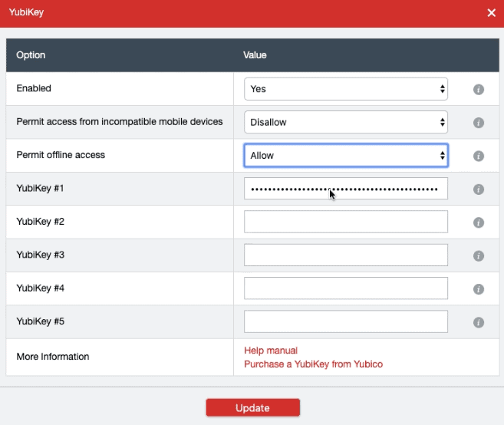The height and width of the screenshot is (425, 504).
Task: Click "Permit access from incompatible mobile devices" label
Action: point(120,121)
